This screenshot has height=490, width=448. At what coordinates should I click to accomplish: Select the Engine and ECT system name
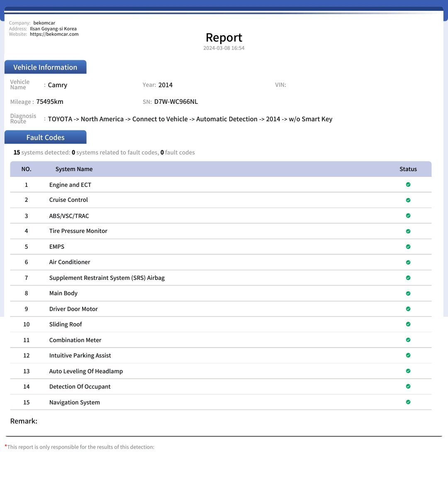pos(70,185)
